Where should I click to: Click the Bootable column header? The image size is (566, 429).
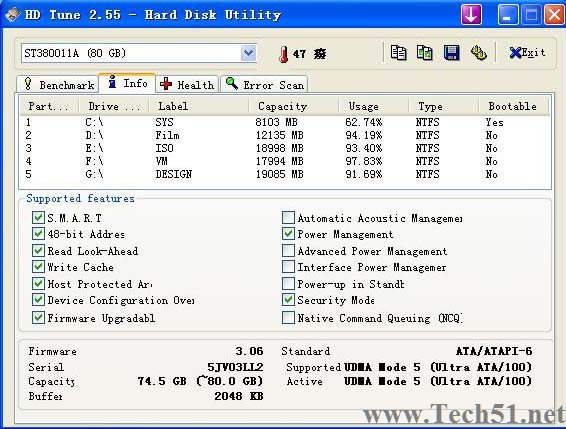point(513,106)
